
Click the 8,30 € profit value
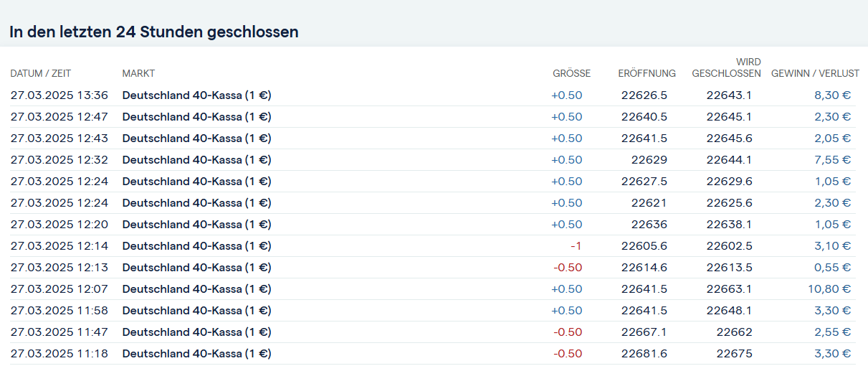point(832,95)
